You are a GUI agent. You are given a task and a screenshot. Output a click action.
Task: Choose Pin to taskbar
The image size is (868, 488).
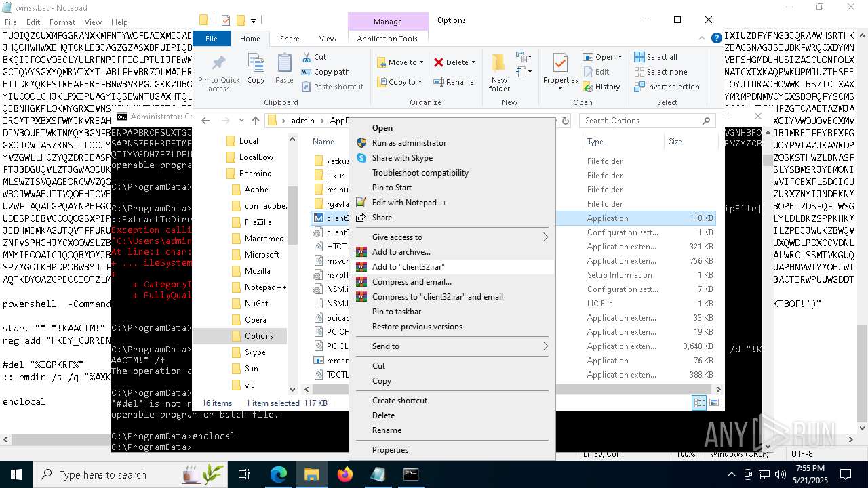[452, 312]
